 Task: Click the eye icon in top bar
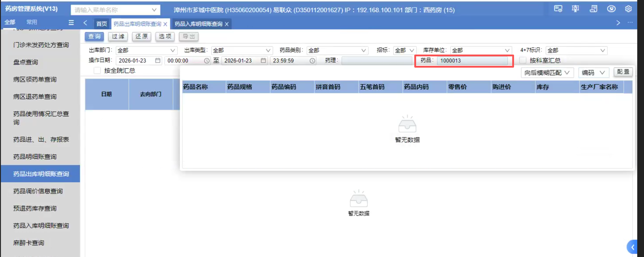(611, 9)
